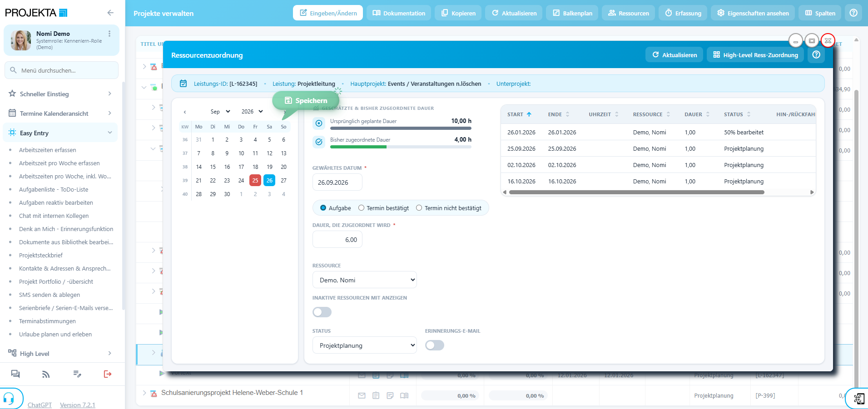
Task: Open the user menu three-dots icon
Action: 109,34
